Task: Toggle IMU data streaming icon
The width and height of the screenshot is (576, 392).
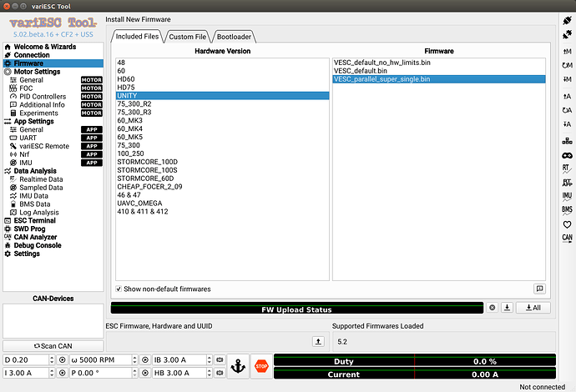Action: (x=567, y=196)
